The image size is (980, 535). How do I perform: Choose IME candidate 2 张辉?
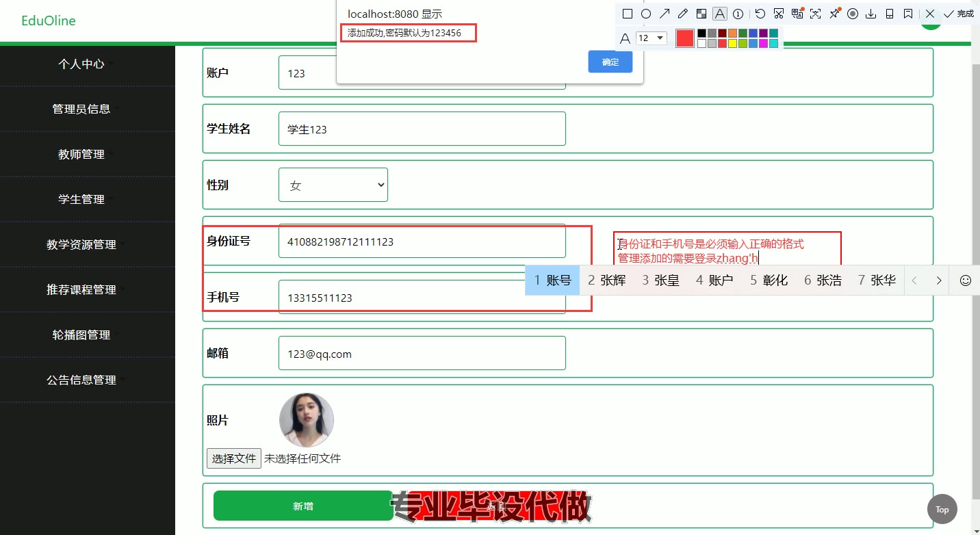click(606, 280)
